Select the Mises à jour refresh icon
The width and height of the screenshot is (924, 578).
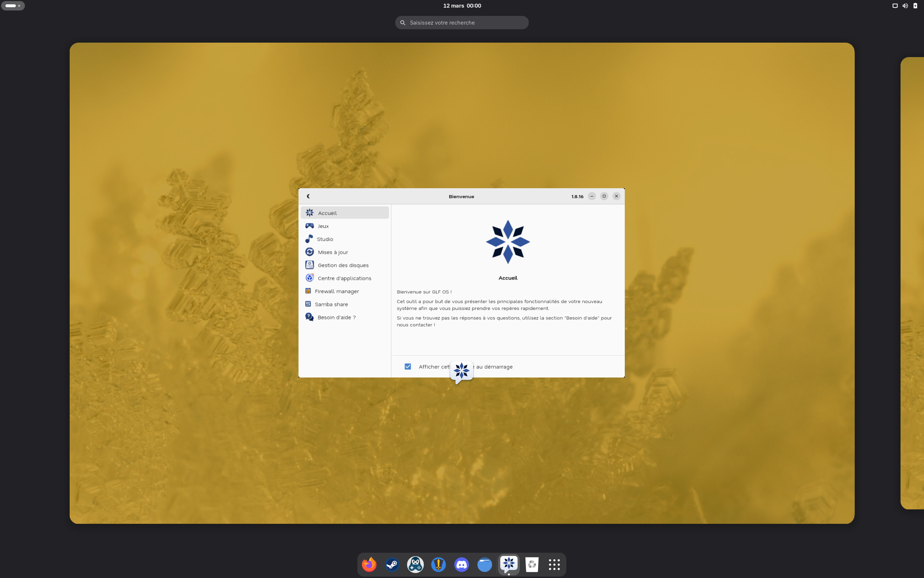click(x=309, y=252)
